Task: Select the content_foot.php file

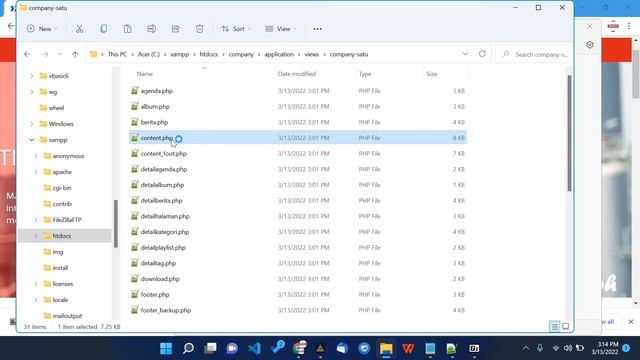Action: [x=298, y=153]
